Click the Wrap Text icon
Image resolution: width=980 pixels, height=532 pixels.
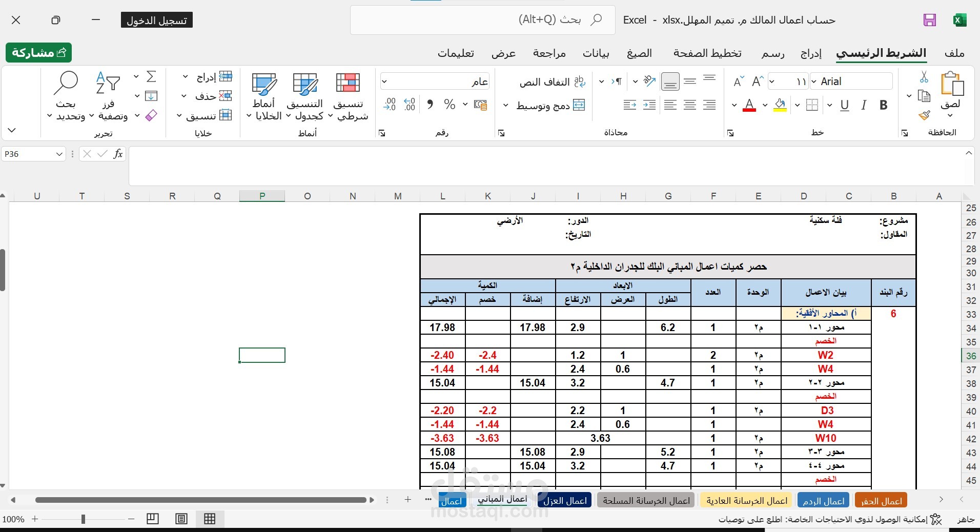pos(580,81)
